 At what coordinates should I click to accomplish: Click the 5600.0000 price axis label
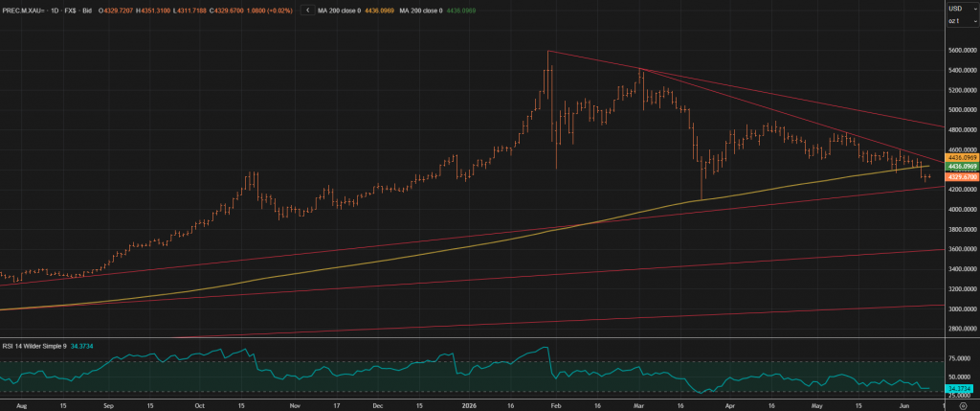tap(963, 51)
